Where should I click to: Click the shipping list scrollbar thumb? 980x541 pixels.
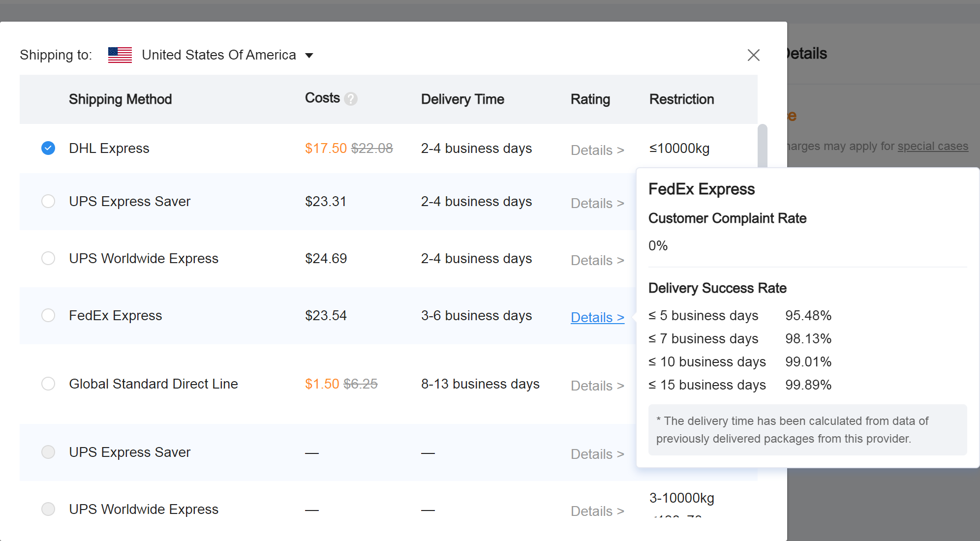coord(762,145)
